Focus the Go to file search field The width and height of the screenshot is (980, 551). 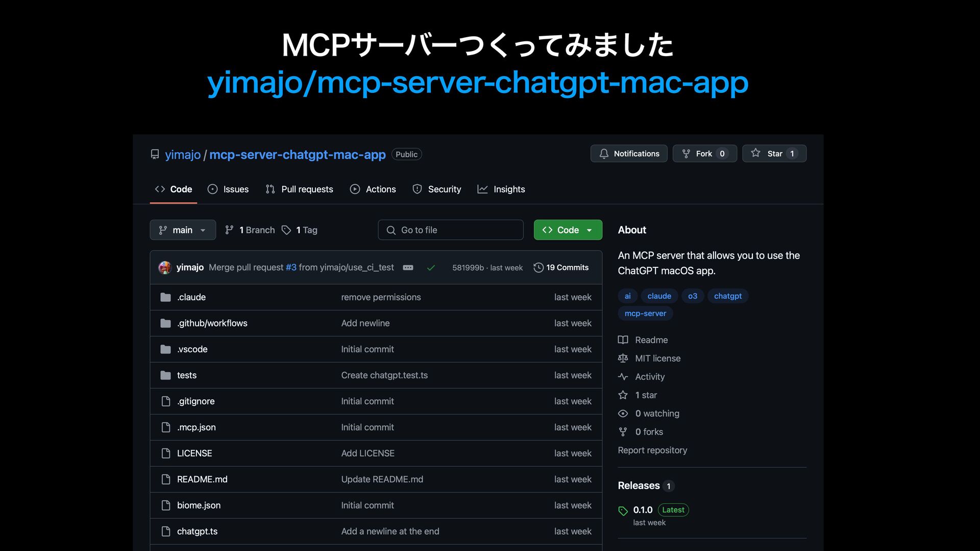451,230
